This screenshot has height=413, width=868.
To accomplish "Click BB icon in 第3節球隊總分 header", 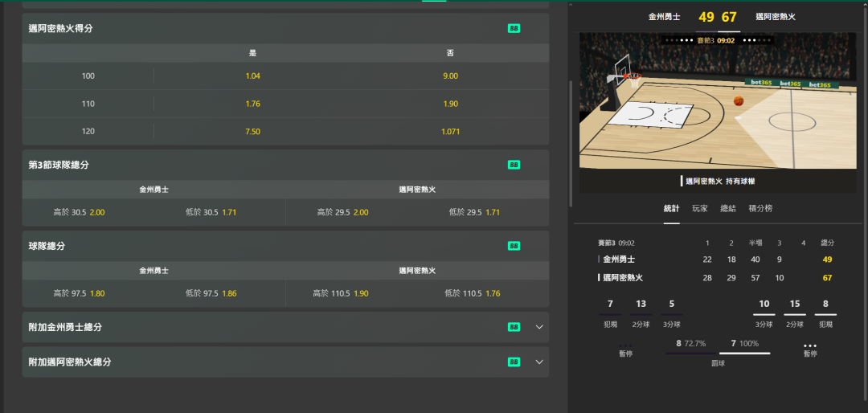I will [x=514, y=165].
